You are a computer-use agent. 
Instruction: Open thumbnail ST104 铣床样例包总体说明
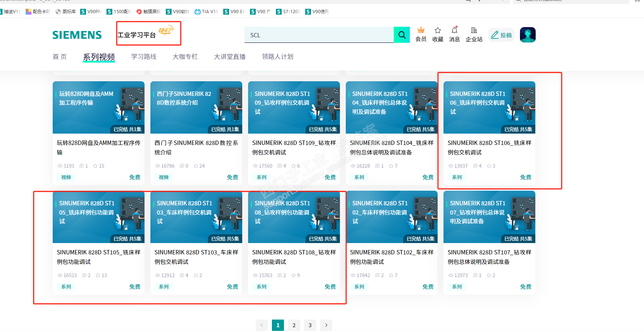(392, 107)
